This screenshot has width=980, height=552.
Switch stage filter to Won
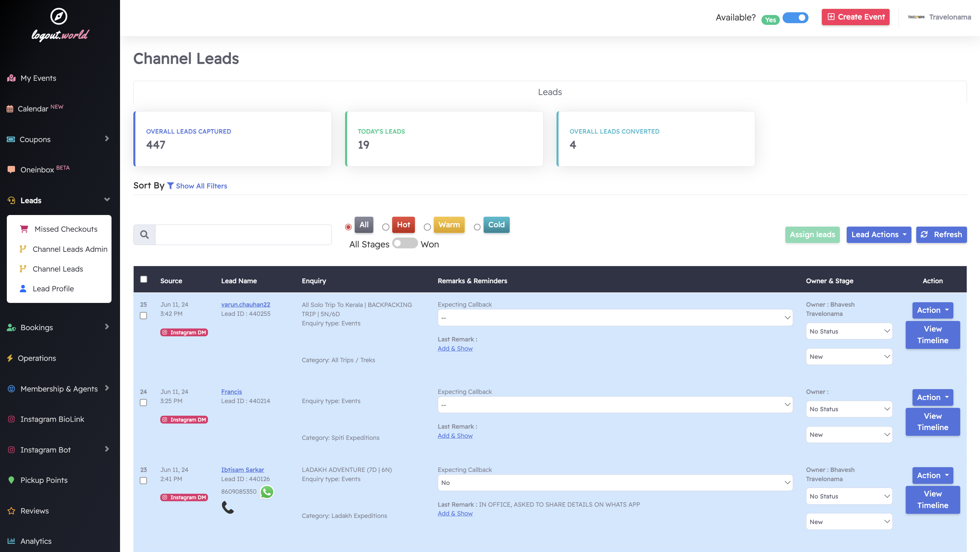[405, 243]
